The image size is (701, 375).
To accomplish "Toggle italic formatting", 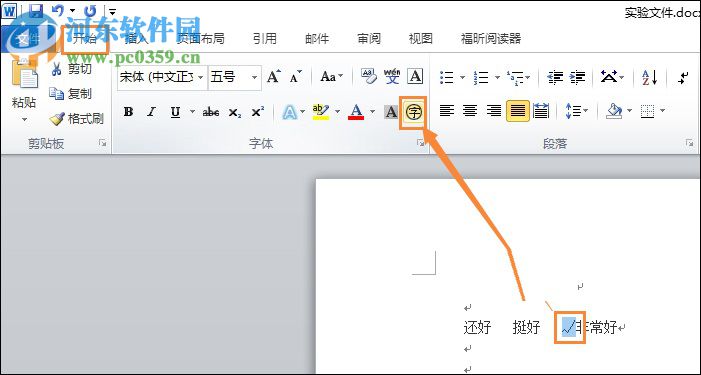I will click(151, 112).
